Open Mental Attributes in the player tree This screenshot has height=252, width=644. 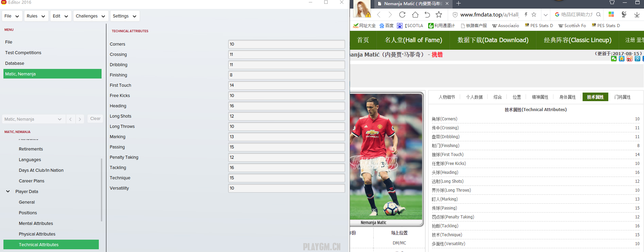(36, 224)
